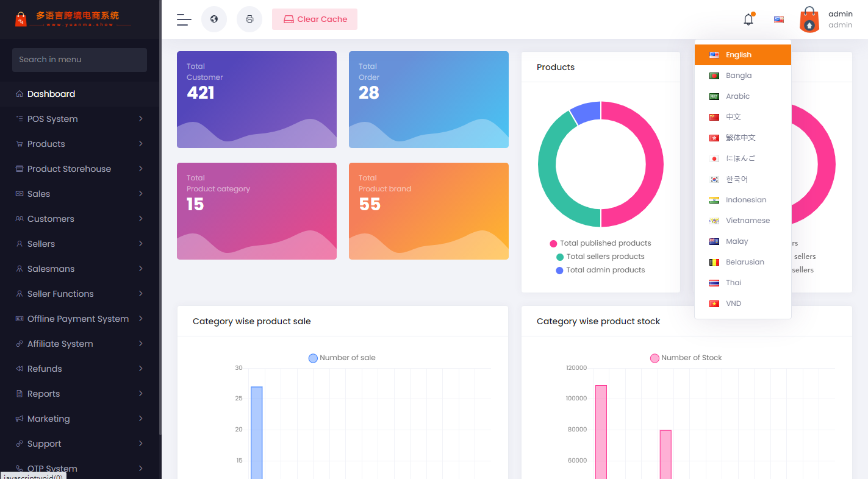The height and width of the screenshot is (479, 868).
Task: Choose Vietnamese in the language dropdown
Action: coord(747,221)
